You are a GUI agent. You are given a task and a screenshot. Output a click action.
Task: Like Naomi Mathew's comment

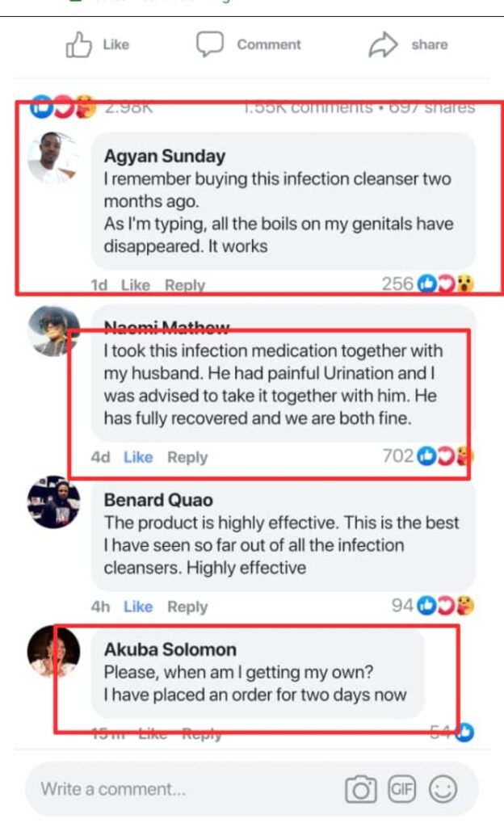138,457
